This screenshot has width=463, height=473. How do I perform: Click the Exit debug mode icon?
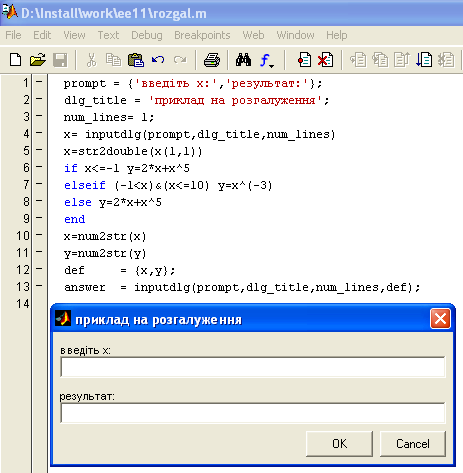coord(446,60)
